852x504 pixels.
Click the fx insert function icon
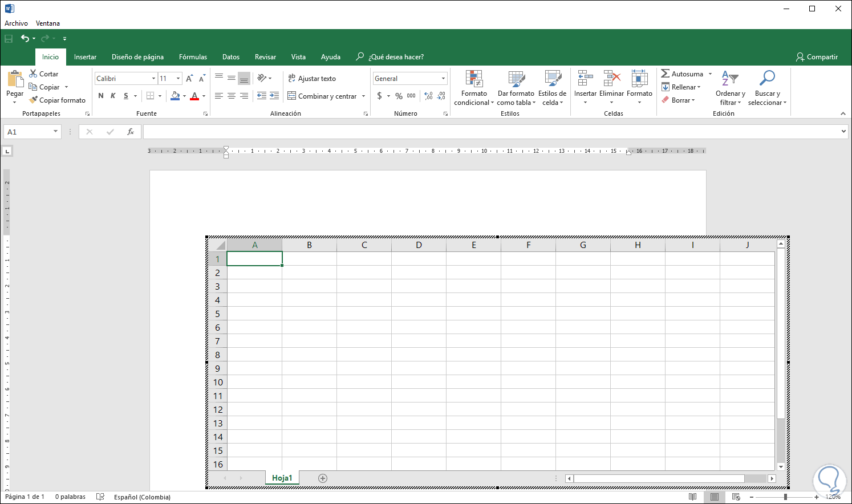[131, 132]
